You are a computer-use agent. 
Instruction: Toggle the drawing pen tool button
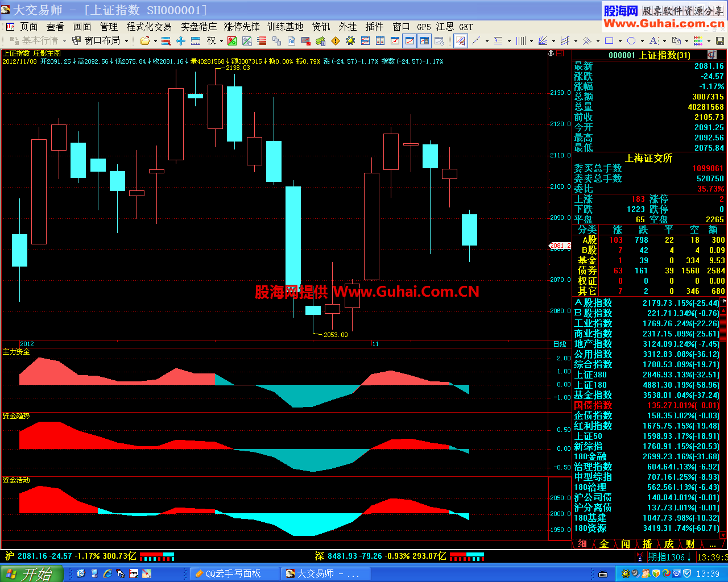tap(461, 41)
